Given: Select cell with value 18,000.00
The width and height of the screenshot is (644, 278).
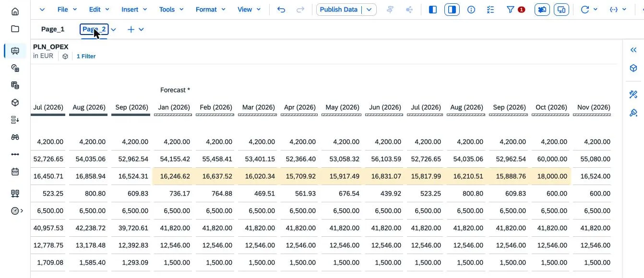Looking at the screenshot, I should 550,176.
